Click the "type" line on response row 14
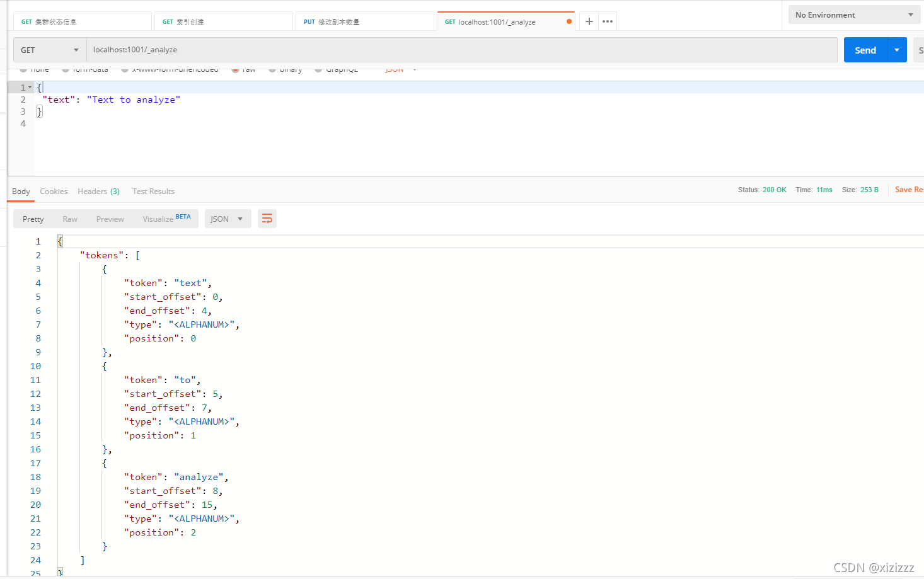924x579 pixels. pyautogui.click(x=182, y=421)
